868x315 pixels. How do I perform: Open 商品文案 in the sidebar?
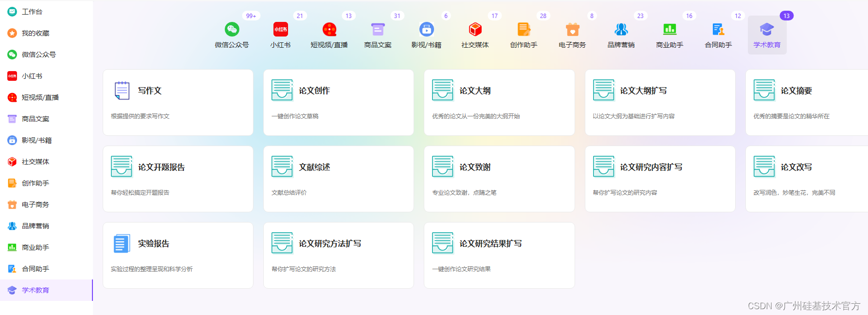(x=46, y=119)
